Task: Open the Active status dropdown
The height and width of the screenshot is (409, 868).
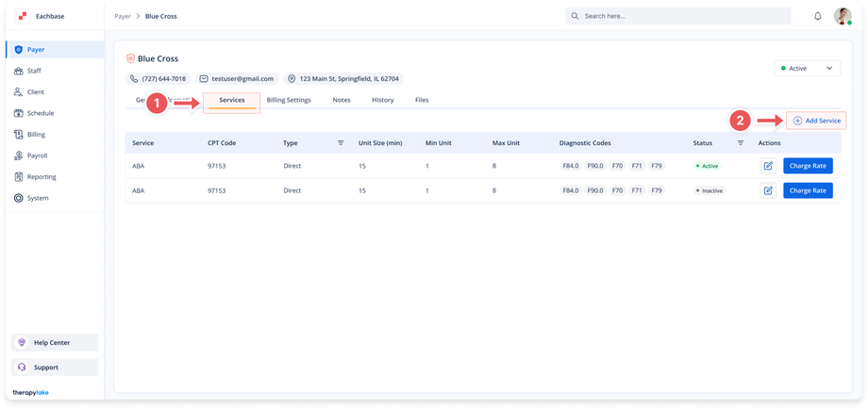Action: (807, 68)
